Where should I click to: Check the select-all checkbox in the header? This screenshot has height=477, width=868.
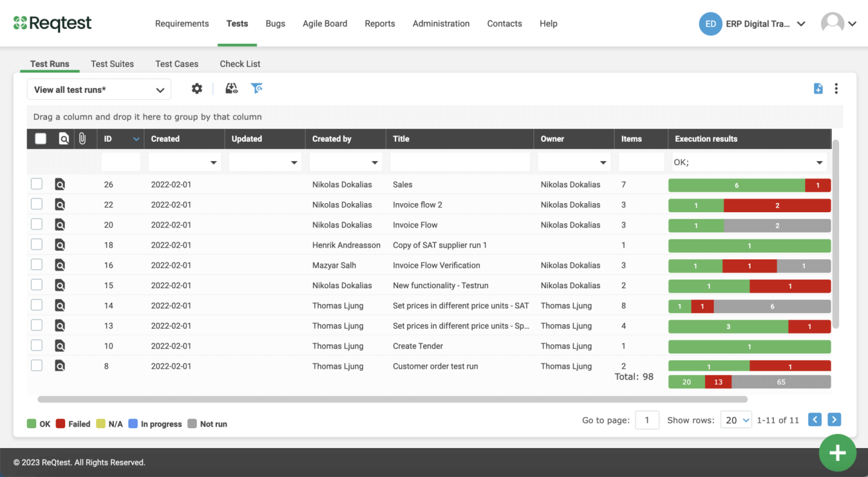pyautogui.click(x=40, y=139)
